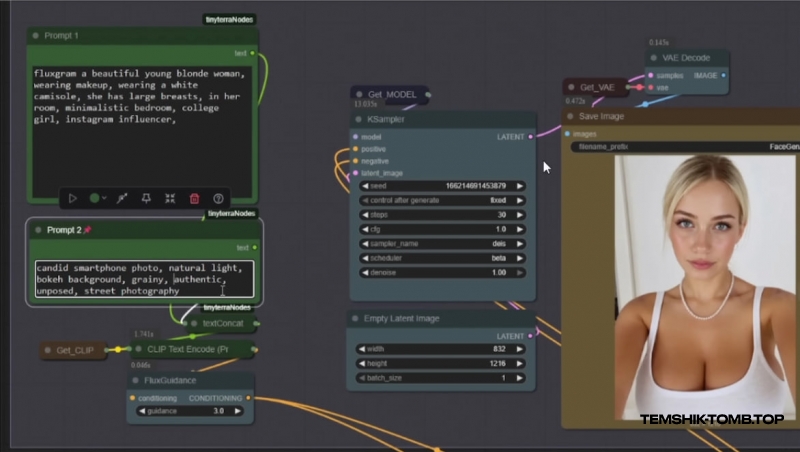Click the convert-to-group icon in the node toolbar
The image size is (800, 452).
tap(170, 199)
